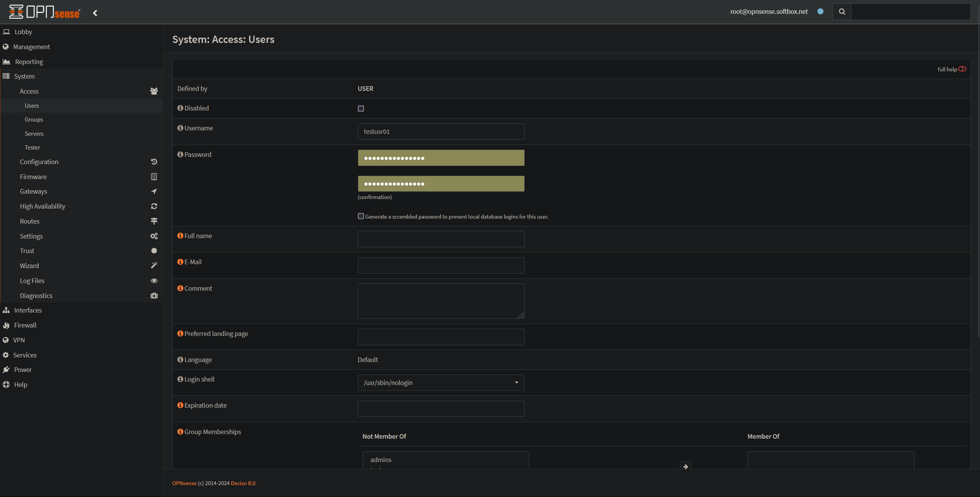Click the Password info icon
Image resolution: width=980 pixels, height=497 pixels.
(180, 155)
